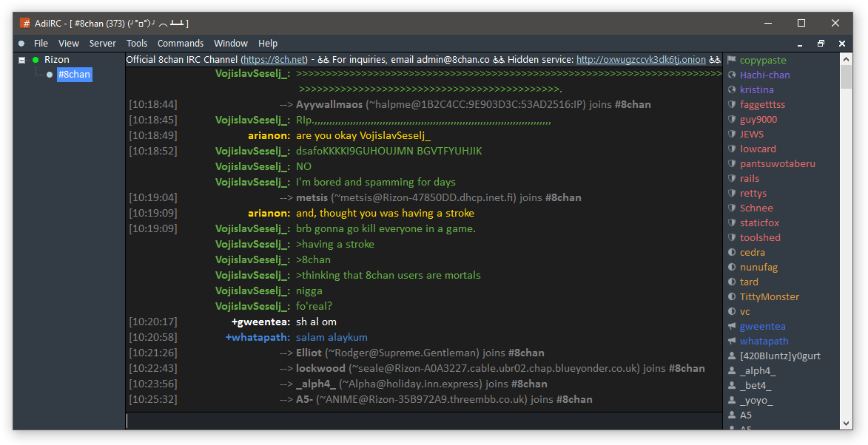
Task: Click the person icon beside _alph4_
Action: point(732,371)
